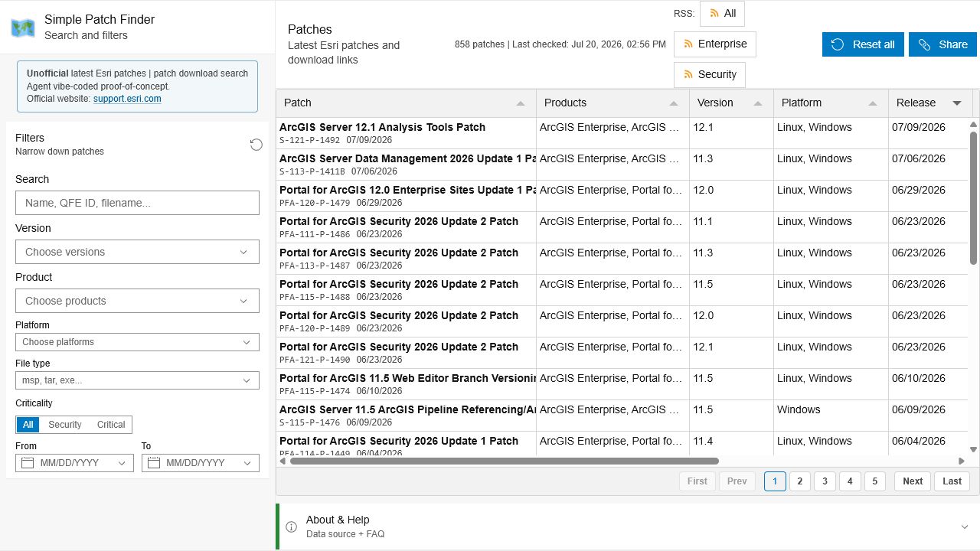Sort by Platform column arrow
The image size is (980, 551).
tap(873, 103)
